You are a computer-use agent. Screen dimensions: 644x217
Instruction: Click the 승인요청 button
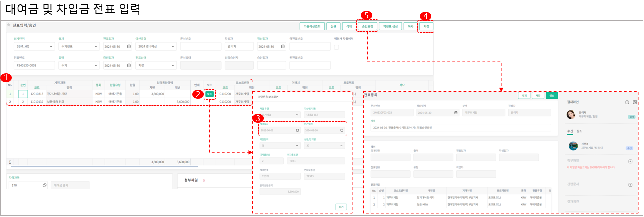click(x=367, y=26)
